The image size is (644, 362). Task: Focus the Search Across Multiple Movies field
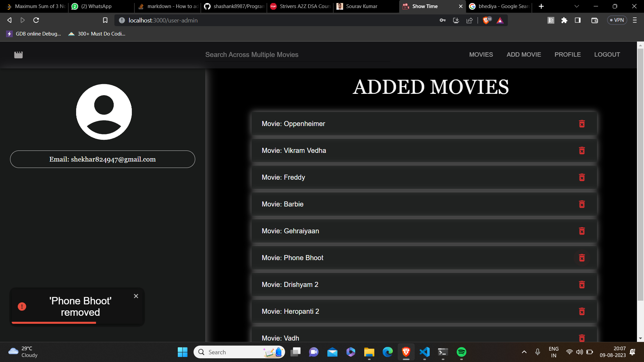point(297,55)
